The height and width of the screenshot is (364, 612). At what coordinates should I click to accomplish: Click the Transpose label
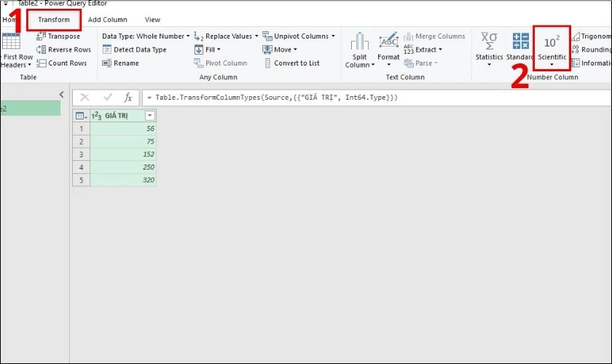pos(64,36)
